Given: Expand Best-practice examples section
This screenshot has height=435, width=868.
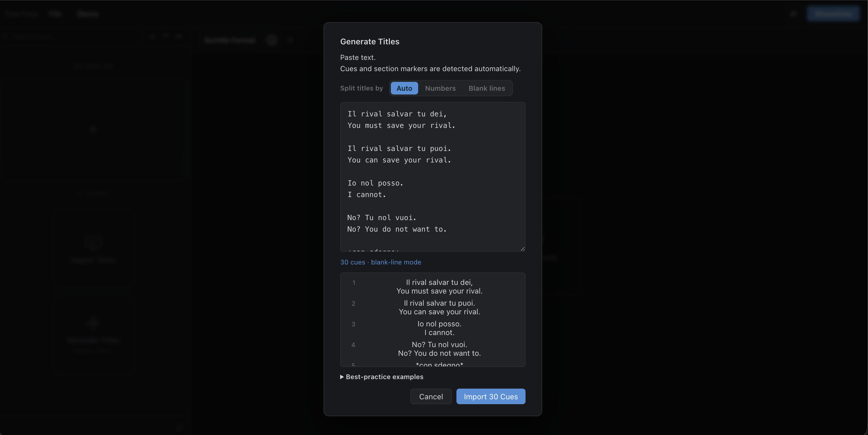Looking at the screenshot, I should click(x=381, y=377).
